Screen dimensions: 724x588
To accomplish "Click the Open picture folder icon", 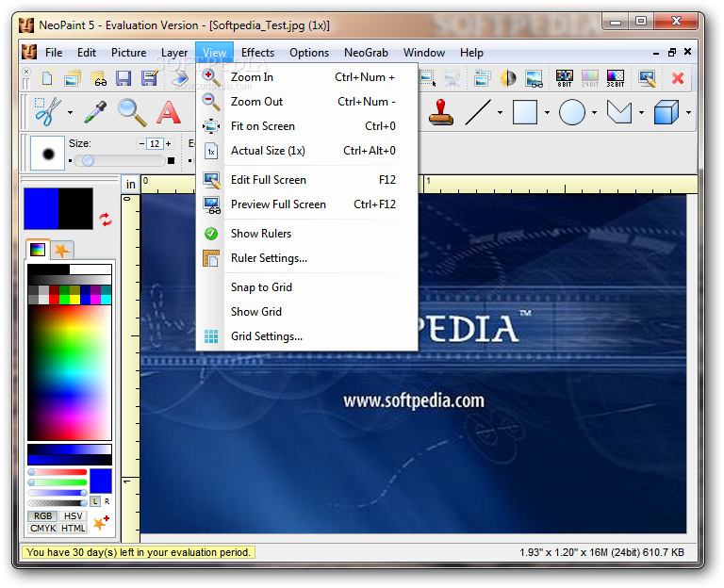I will [x=73, y=78].
